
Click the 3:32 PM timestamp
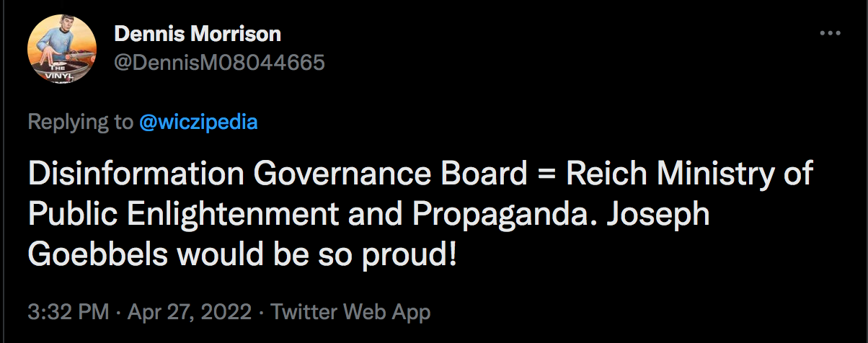pos(68,312)
